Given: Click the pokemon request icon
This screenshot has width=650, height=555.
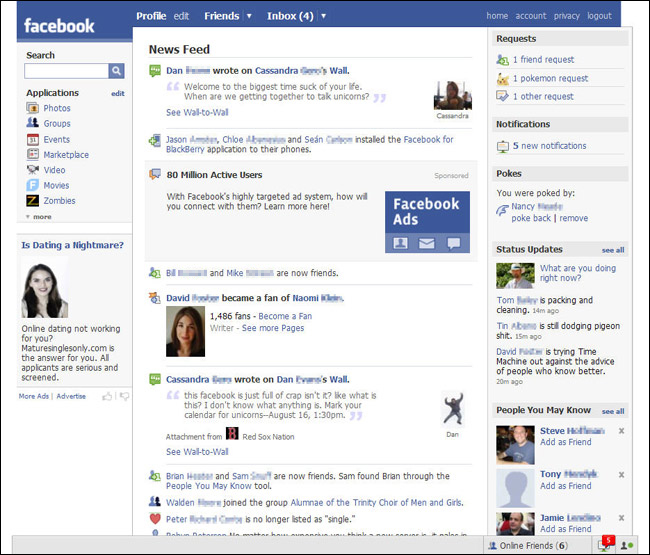Looking at the screenshot, I should 502,78.
